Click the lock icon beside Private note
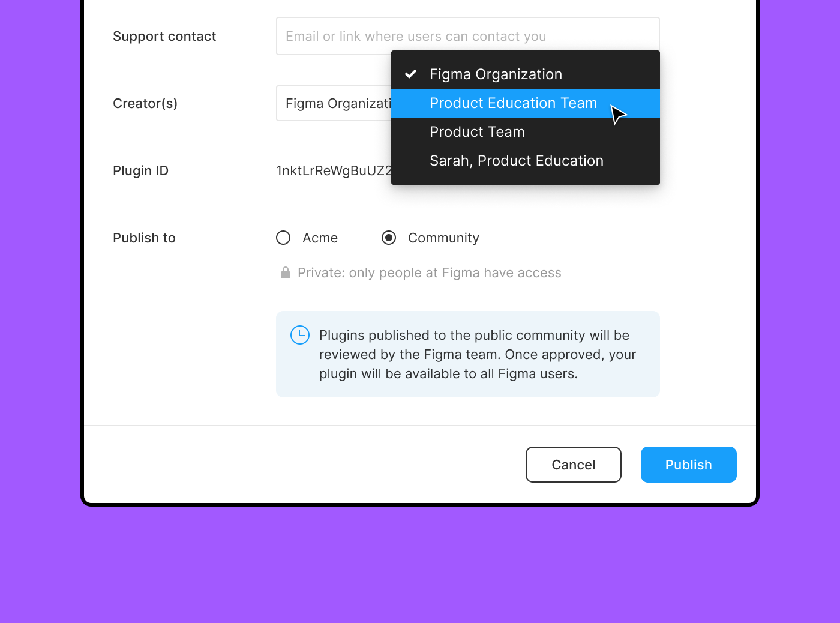Image resolution: width=840 pixels, height=623 pixels. pos(286,272)
